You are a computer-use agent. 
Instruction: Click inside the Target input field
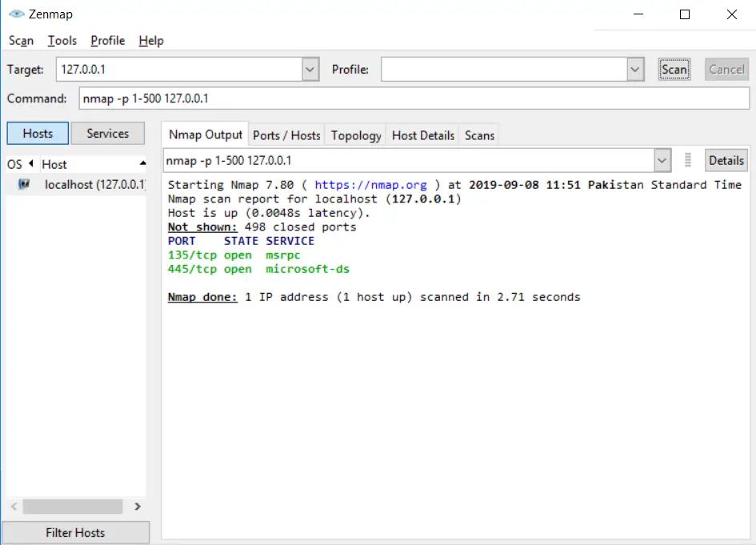(179, 70)
